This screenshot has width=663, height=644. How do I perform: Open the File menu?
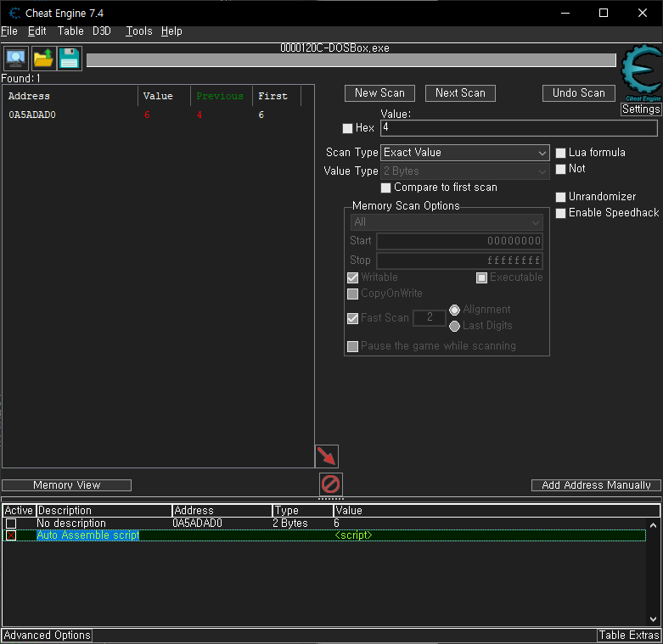tap(9, 31)
